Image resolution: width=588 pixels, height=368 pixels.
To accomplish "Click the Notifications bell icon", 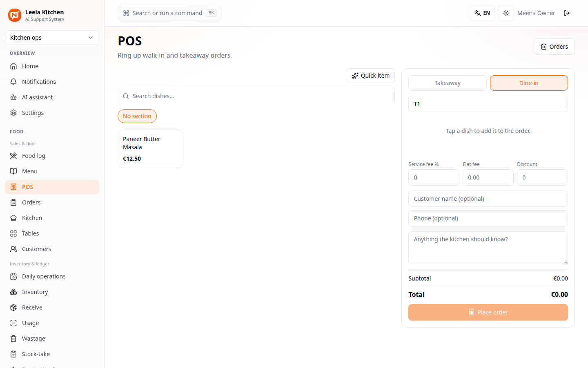I will [13, 82].
